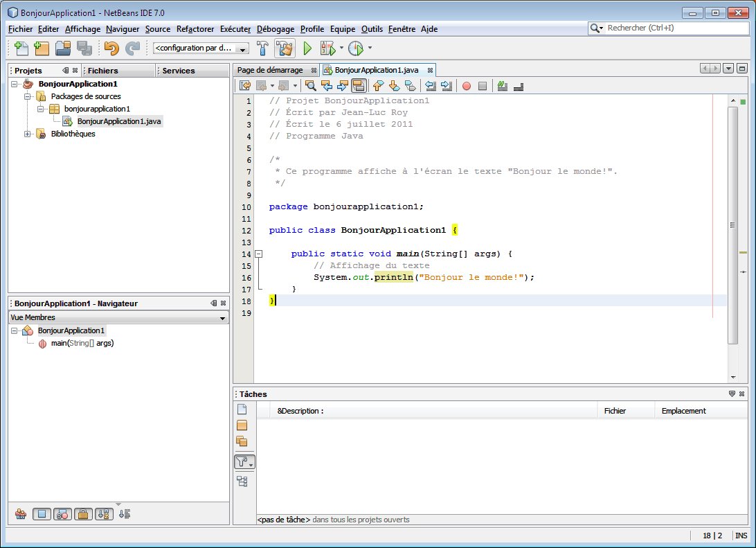The image size is (756, 548).
Task: Redo the last undone edit
Action: coord(132,48)
